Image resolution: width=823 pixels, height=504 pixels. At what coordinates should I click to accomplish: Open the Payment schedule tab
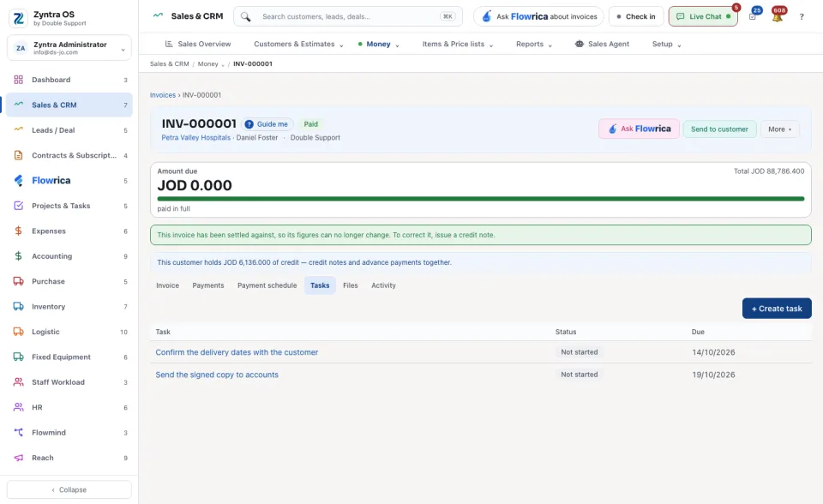click(267, 285)
